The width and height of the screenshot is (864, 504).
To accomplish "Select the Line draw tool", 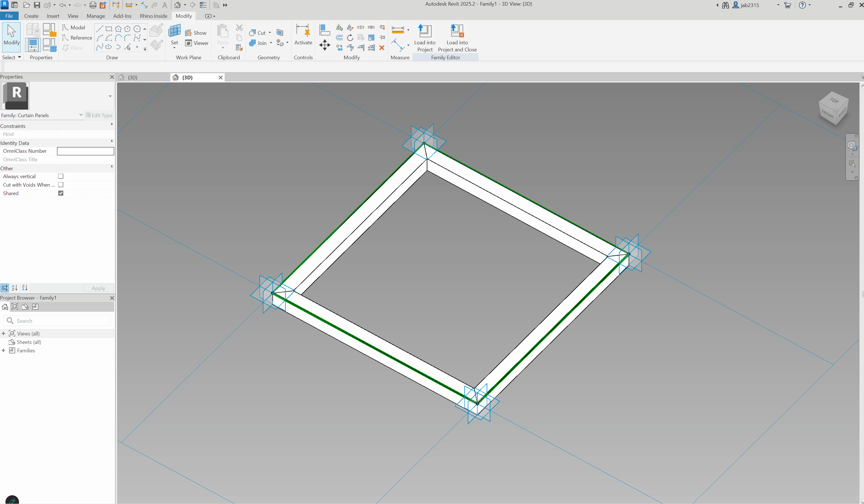I will (x=99, y=29).
